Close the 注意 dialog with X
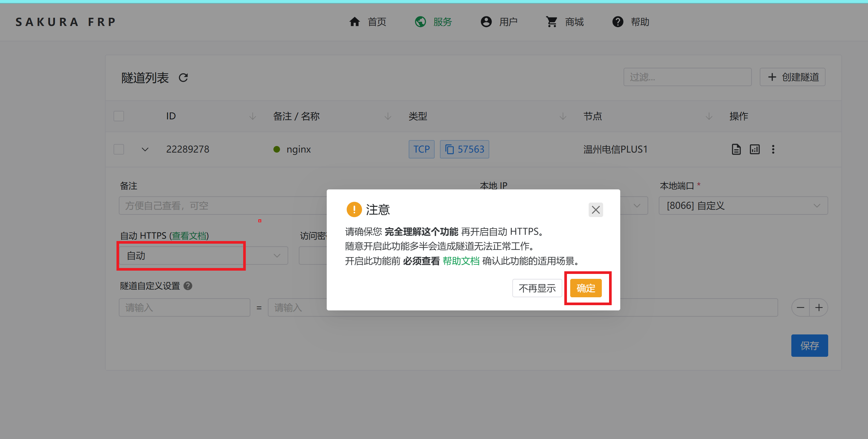Image resolution: width=868 pixels, height=439 pixels. [x=596, y=210]
